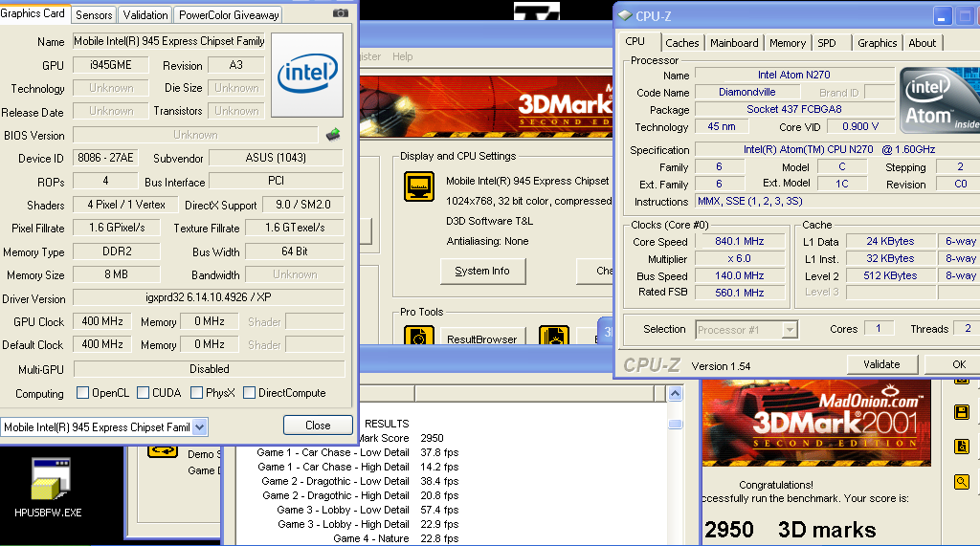This screenshot has height=546, width=980.
Task: Click the Rated FSB value 560.1 MHz
Action: click(740, 293)
